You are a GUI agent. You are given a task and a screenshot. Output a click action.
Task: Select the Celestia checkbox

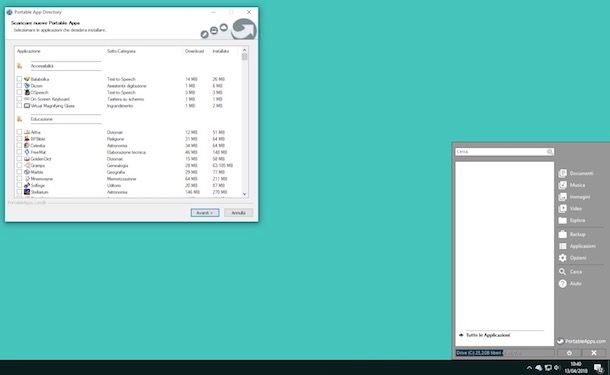click(19, 145)
